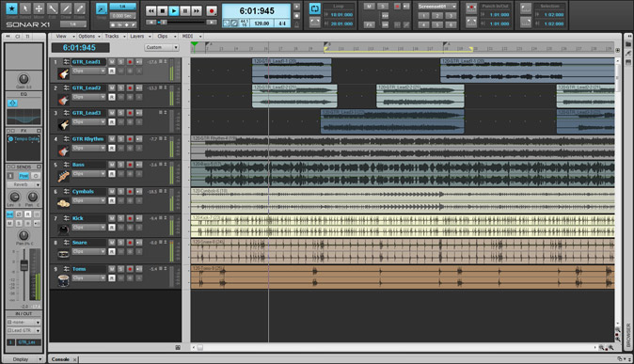The width and height of the screenshot is (634, 364).
Task: Open the Cymbals track icon
Action: [63, 203]
